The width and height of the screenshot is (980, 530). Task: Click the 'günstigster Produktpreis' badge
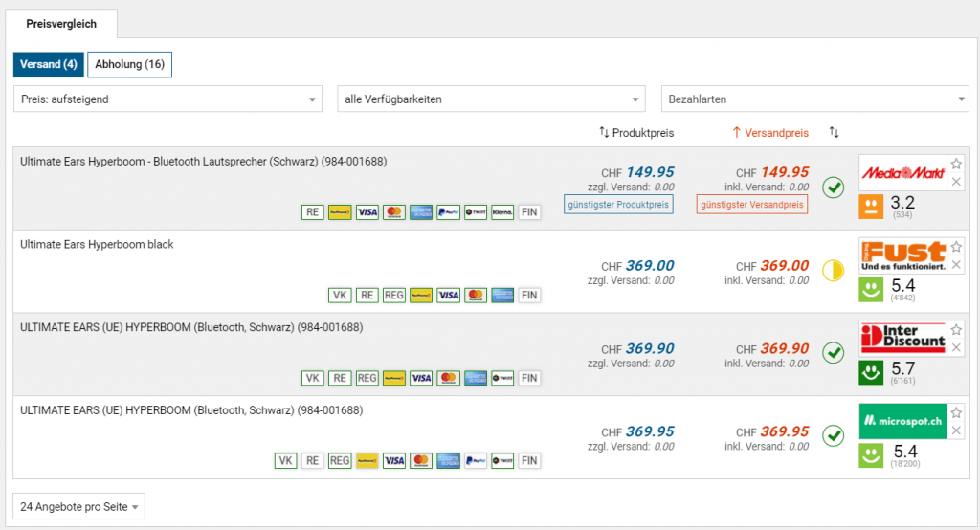(x=618, y=205)
